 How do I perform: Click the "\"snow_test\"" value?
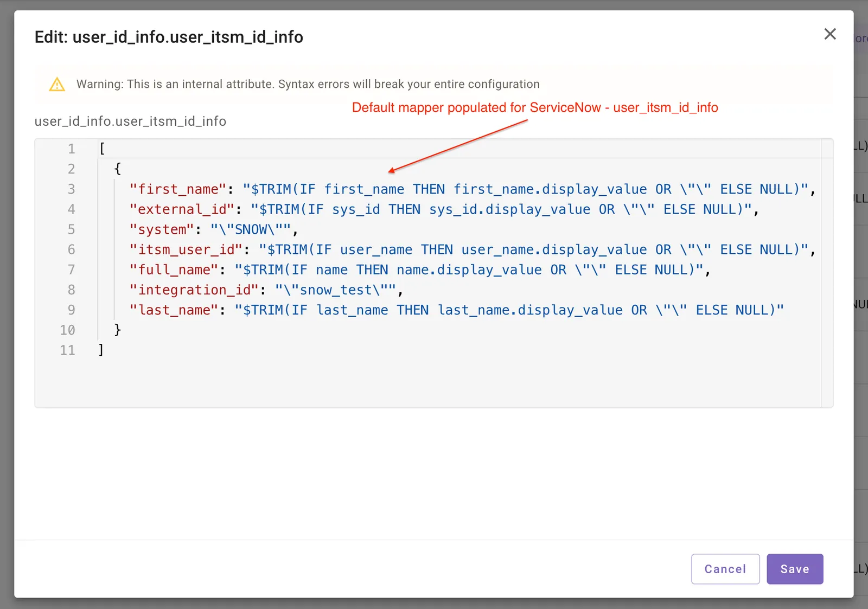336,290
